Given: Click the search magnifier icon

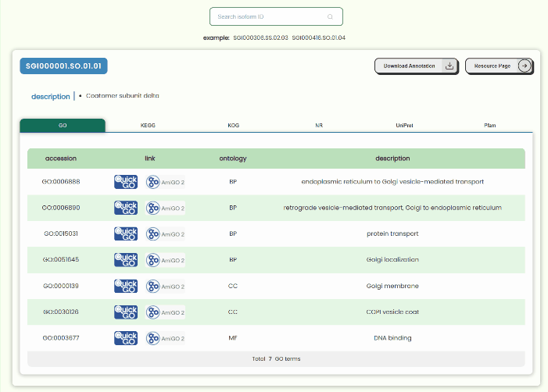Looking at the screenshot, I should (330, 16).
